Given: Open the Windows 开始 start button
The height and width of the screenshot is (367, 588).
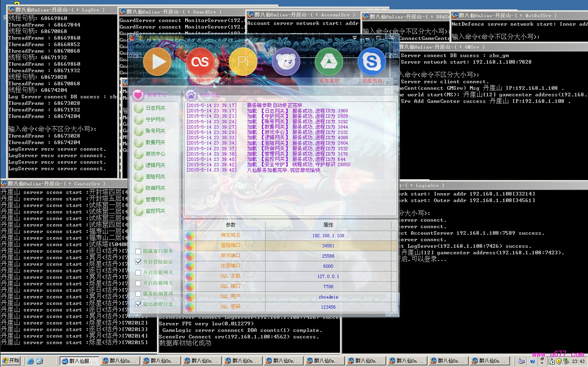Looking at the screenshot, I should click(11, 361).
